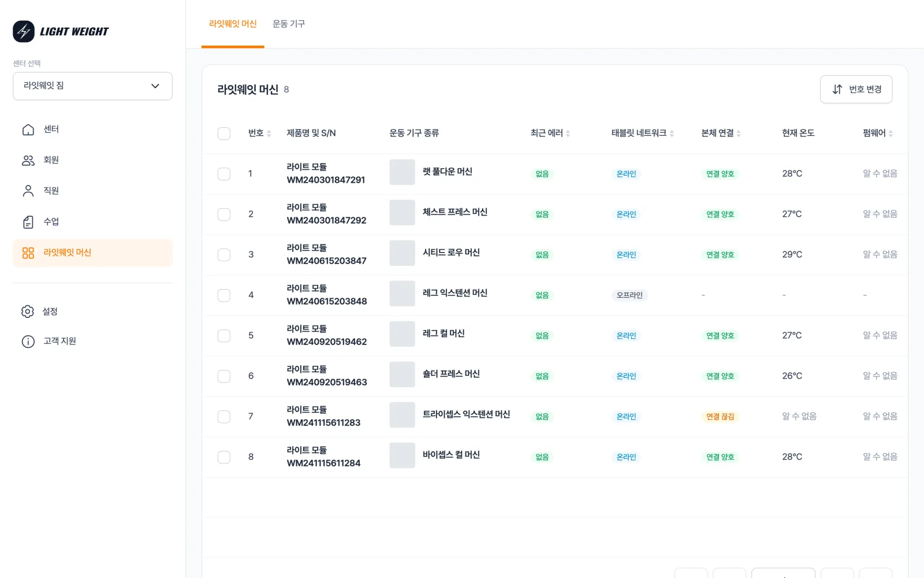Click the 26°C temperature value
924x578 pixels.
(792, 376)
